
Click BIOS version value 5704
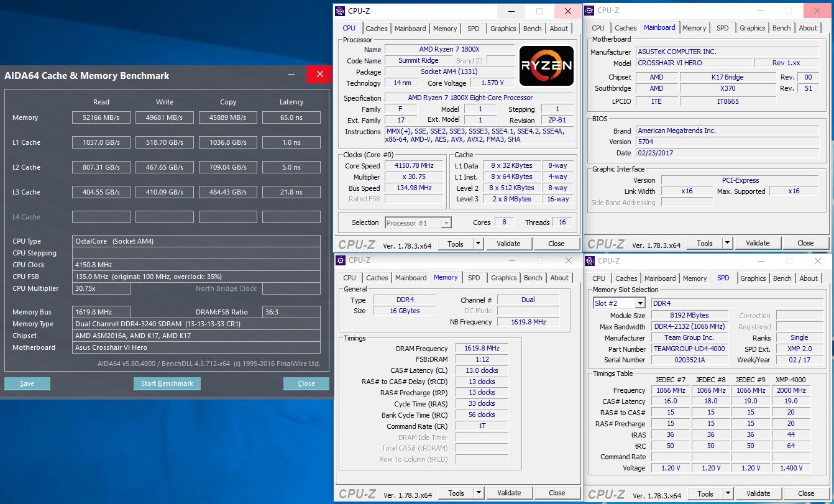(x=727, y=142)
